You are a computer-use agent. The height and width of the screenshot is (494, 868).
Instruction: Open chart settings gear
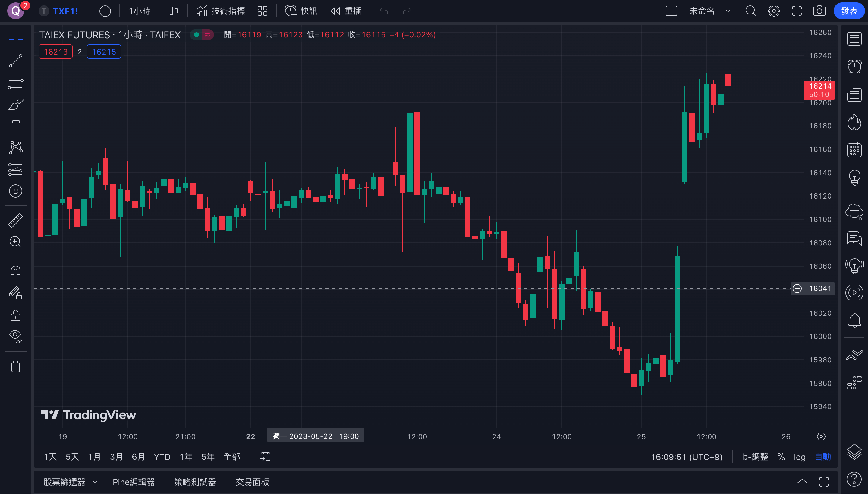pos(774,11)
